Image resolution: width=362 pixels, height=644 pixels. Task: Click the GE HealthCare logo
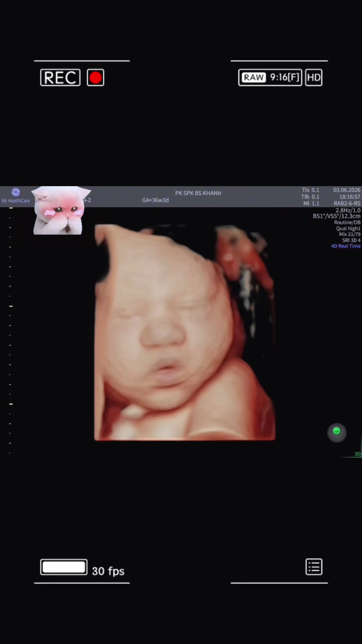pyautogui.click(x=16, y=196)
